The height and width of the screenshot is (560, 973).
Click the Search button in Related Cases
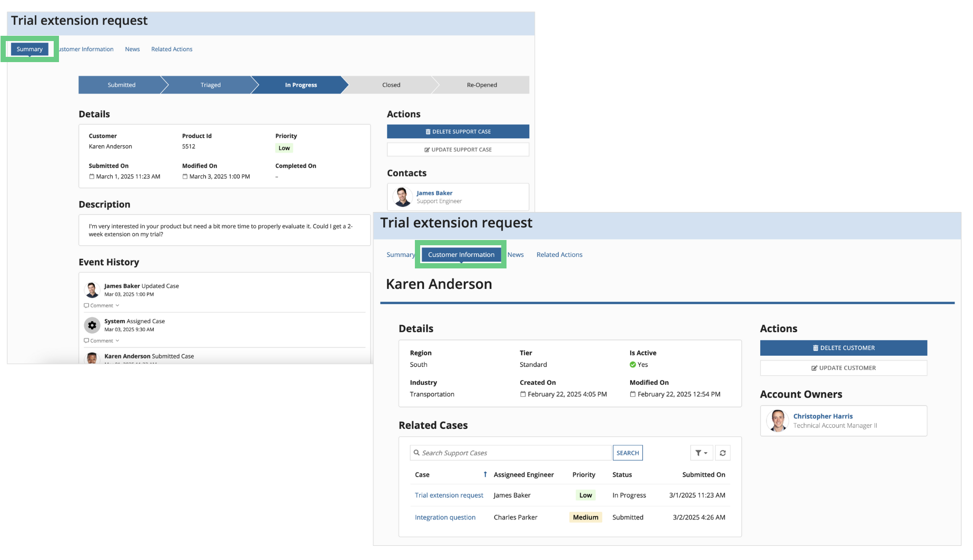(x=628, y=453)
